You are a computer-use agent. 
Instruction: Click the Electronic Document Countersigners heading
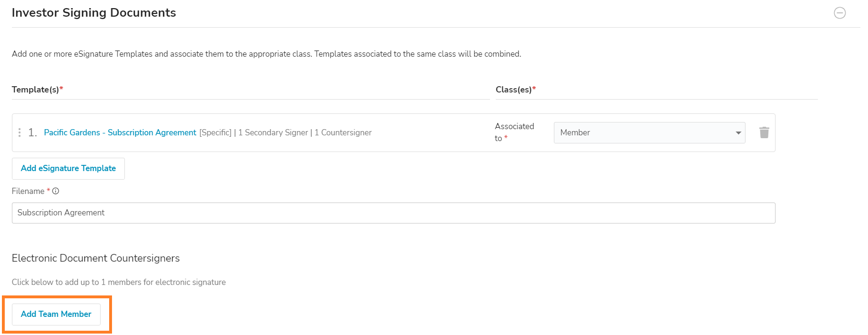coord(96,258)
